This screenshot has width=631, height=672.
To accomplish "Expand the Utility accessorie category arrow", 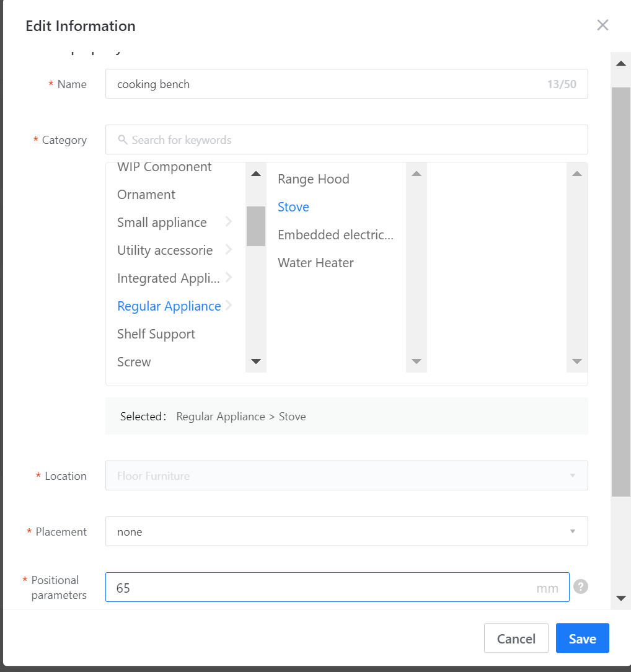I will (x=229, y=250).
